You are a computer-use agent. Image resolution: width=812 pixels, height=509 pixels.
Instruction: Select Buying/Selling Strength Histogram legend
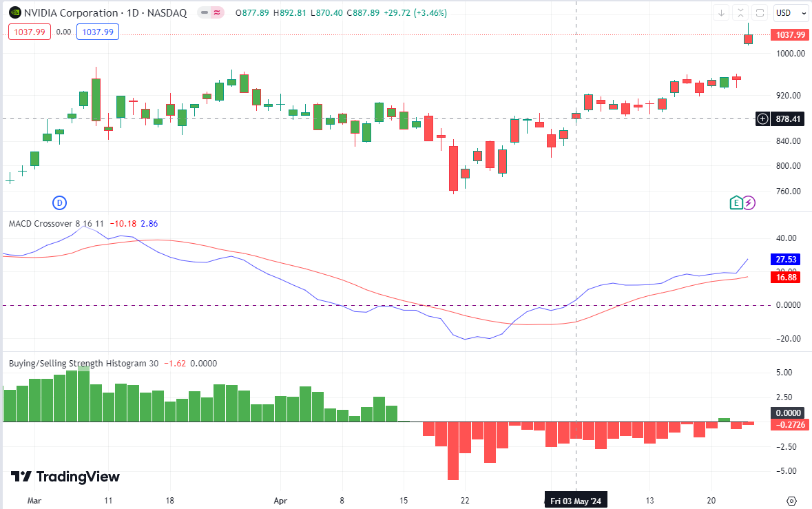coord(77,363)
